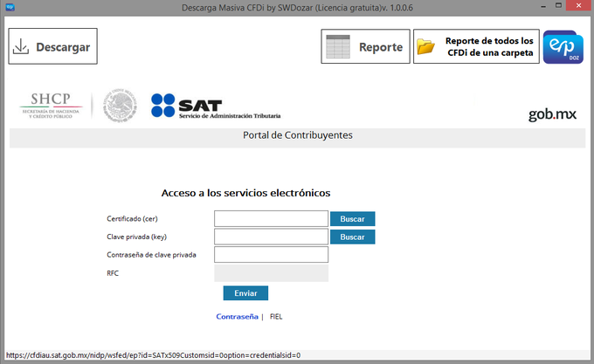594x364 pixels.
Task: Click the Descargar download button
Action: [52, 46]
